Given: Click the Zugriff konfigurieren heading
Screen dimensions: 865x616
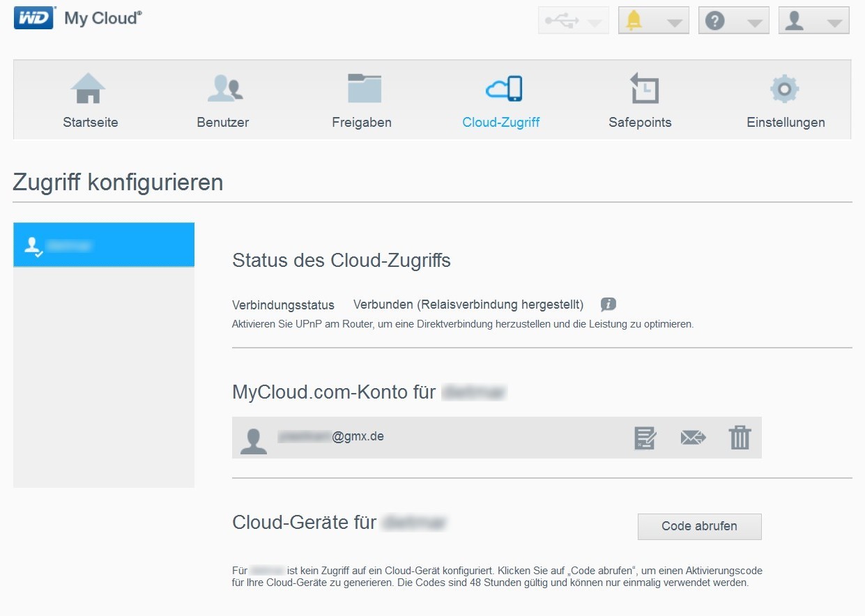Looking at the screenshot, I should click(118, 183).
